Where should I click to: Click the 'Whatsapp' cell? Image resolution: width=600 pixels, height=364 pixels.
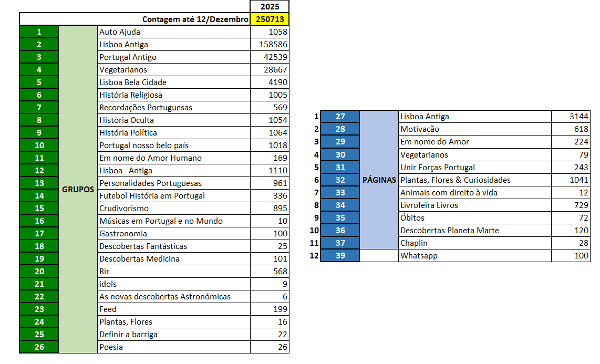pos(474,256)
